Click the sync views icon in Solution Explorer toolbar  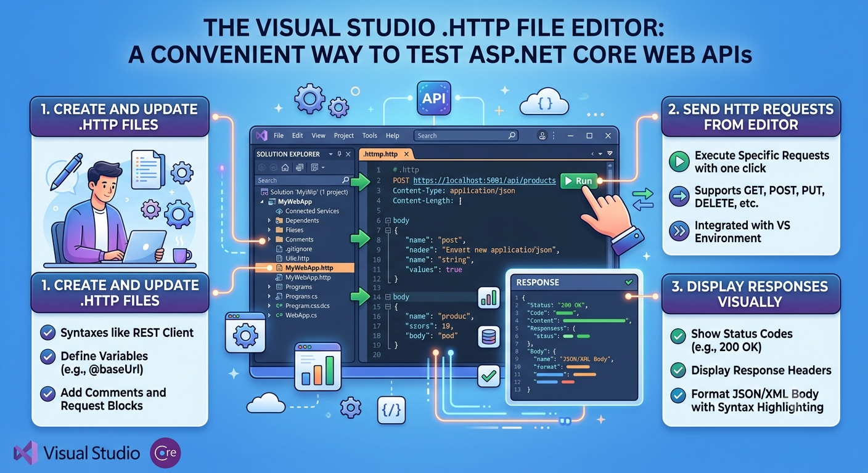pyautogui.click(x=300, y=168)
